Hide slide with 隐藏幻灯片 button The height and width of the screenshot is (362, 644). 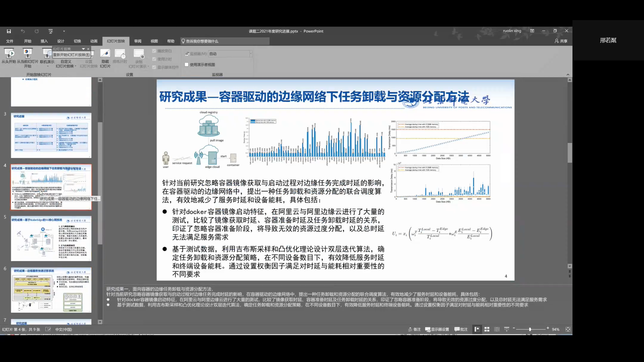105,58
